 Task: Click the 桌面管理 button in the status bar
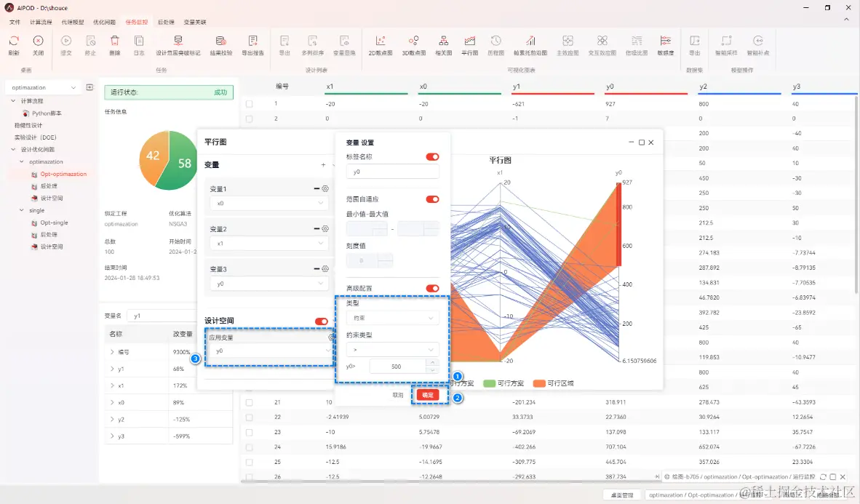pos(622,495)
